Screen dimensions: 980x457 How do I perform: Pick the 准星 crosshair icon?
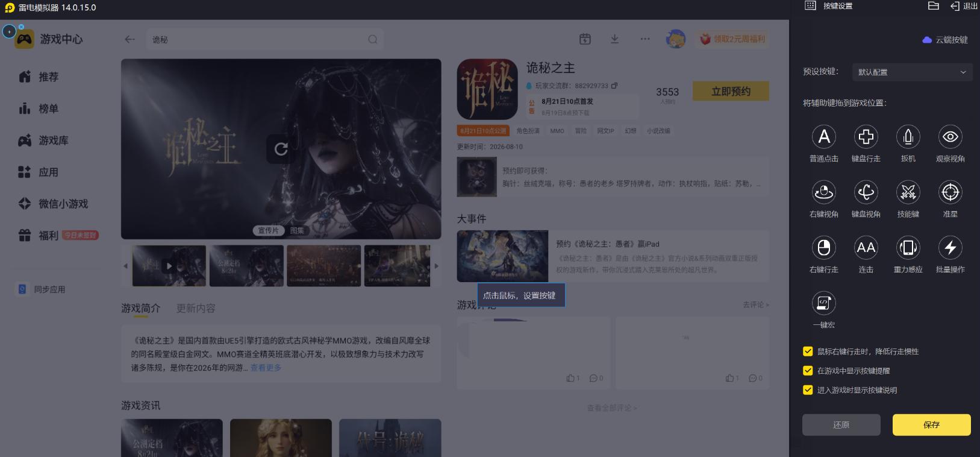[950, 192]
